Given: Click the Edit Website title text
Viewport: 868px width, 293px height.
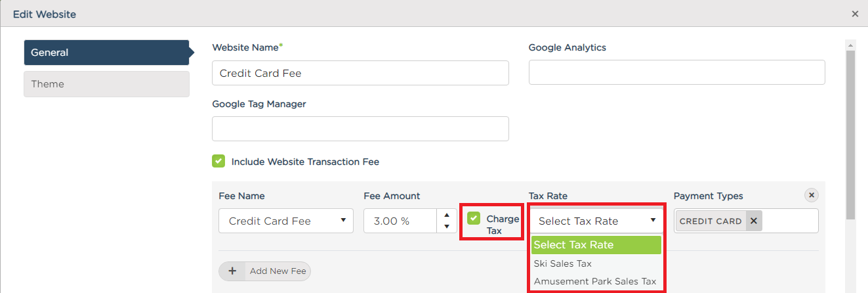Looking at the screenshot, I should (44, 13).
